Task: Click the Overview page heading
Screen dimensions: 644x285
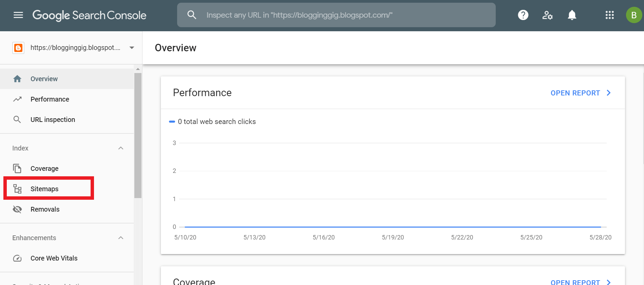Action: pyautogui.click(x=175, y=48)
